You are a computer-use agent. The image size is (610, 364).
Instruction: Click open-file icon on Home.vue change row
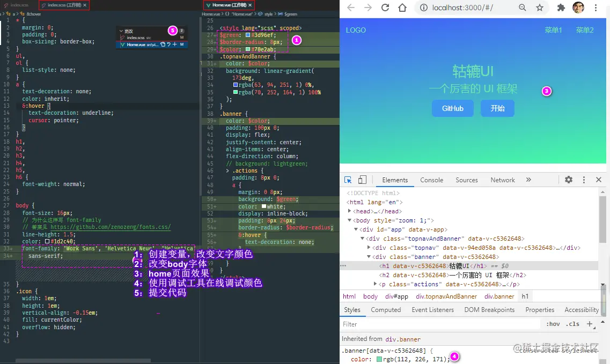(x=163, y=44)
